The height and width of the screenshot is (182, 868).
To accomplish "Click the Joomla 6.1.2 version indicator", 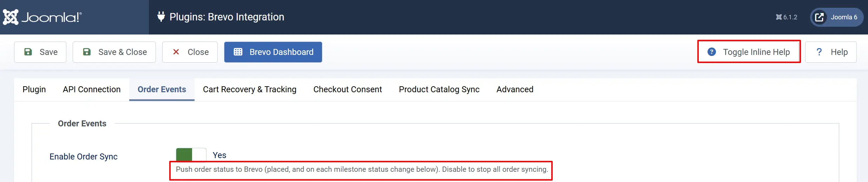I will [787, 17].
